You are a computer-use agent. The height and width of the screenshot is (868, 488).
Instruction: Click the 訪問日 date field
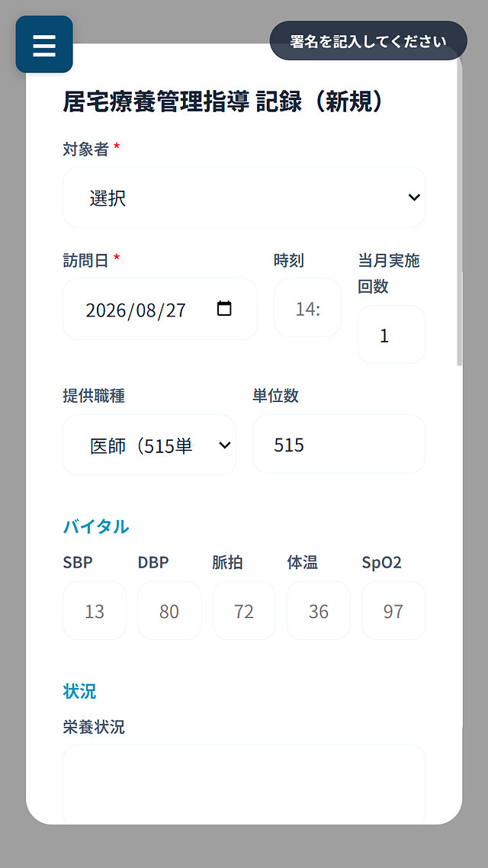pos(160,309)
